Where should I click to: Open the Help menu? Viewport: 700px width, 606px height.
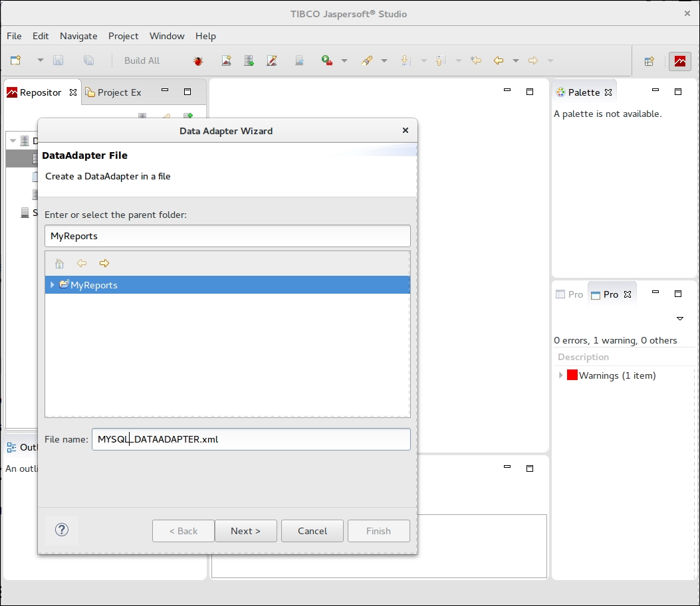(206, 36)
